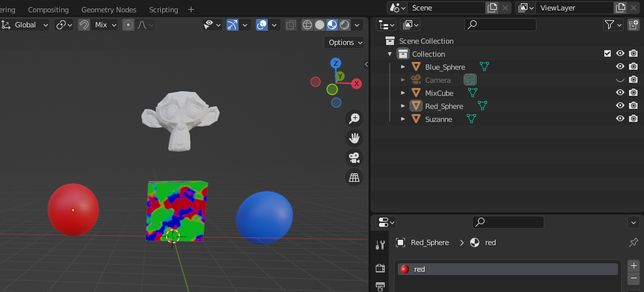
Task: Pin the properties editor context
Action: click(x=633, y=242)
